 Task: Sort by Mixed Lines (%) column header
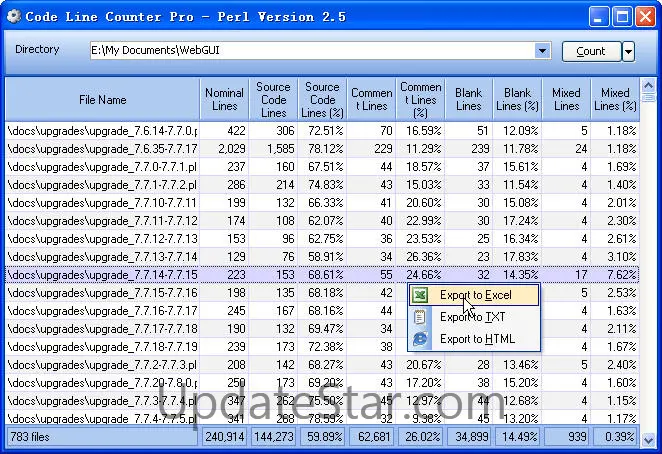[x=615, y=100]
